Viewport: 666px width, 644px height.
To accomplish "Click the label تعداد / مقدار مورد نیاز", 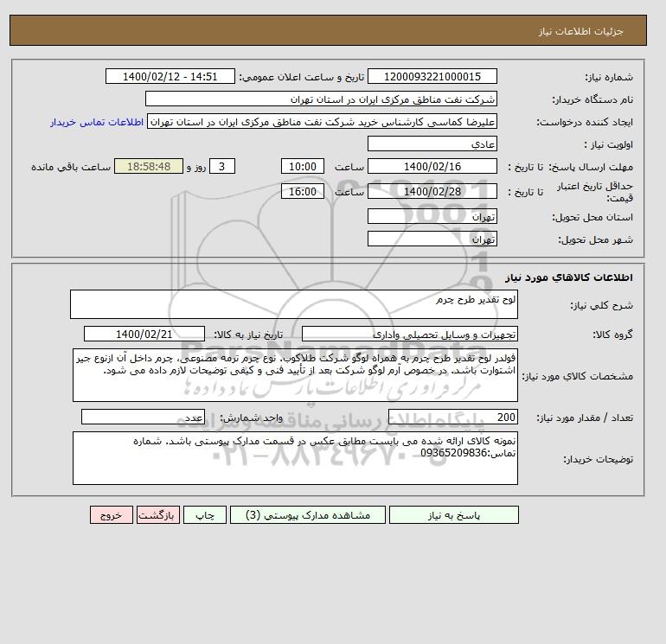I will point(585,418).
